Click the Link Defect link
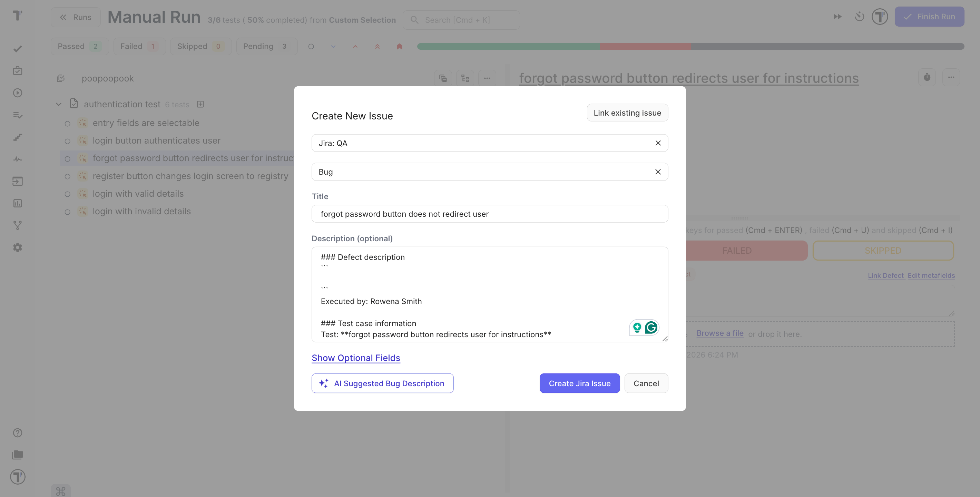980x497 pixels. pyautogui.click(x=886, y=275)
